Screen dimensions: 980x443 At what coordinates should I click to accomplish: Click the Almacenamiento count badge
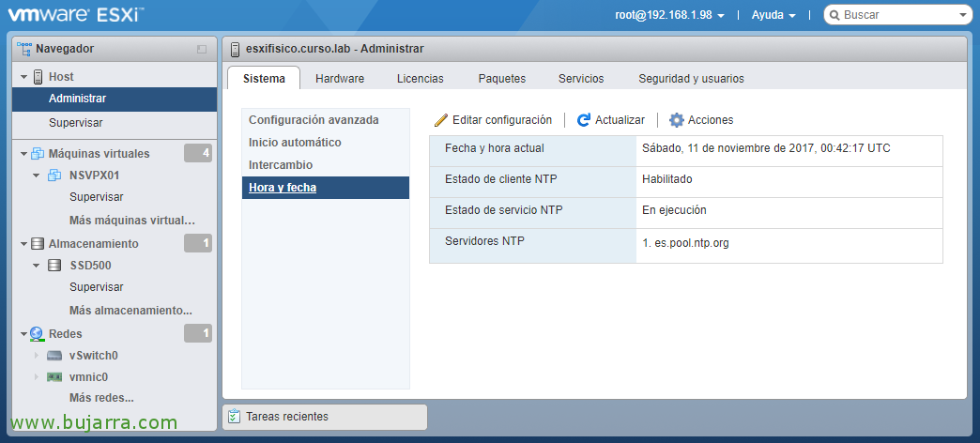[x=198, y=243]
